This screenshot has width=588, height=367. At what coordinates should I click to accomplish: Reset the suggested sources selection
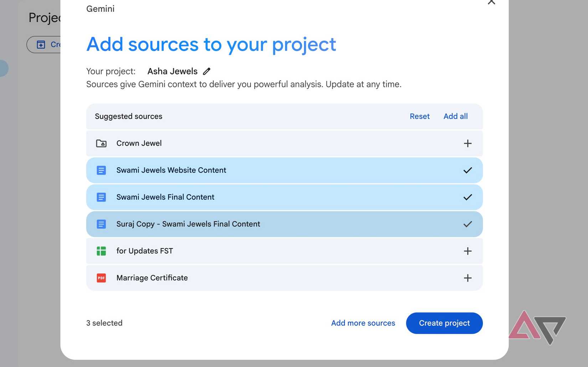(419, 116)
